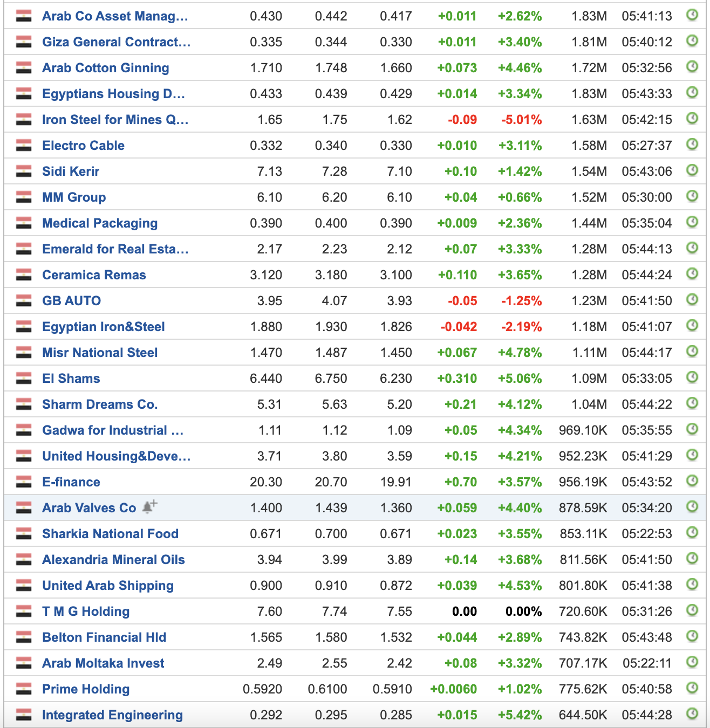
Task: Open the Sidi Kerir stock link
Action: (x=71, y=171)
